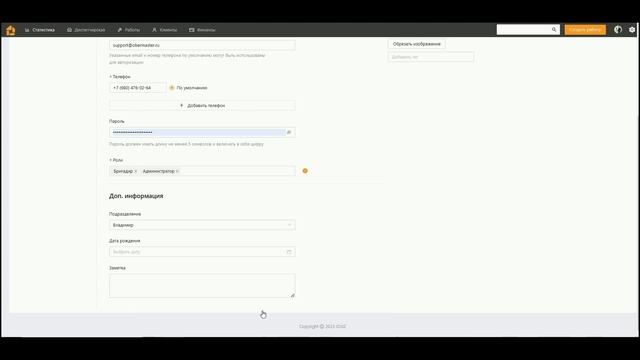Open calendar icon in birth date field
Image resolution: width=640 pixels, height=360 pixels.
point(289,252)
